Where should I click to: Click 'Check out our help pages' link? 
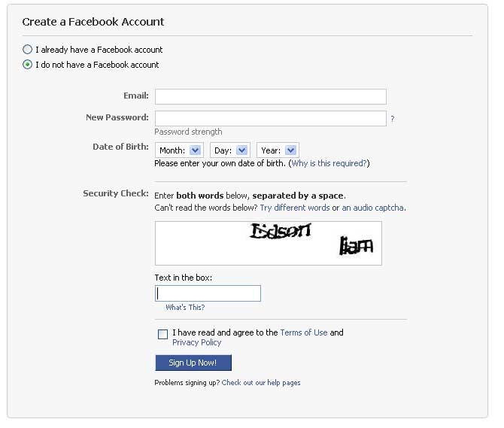261,383
